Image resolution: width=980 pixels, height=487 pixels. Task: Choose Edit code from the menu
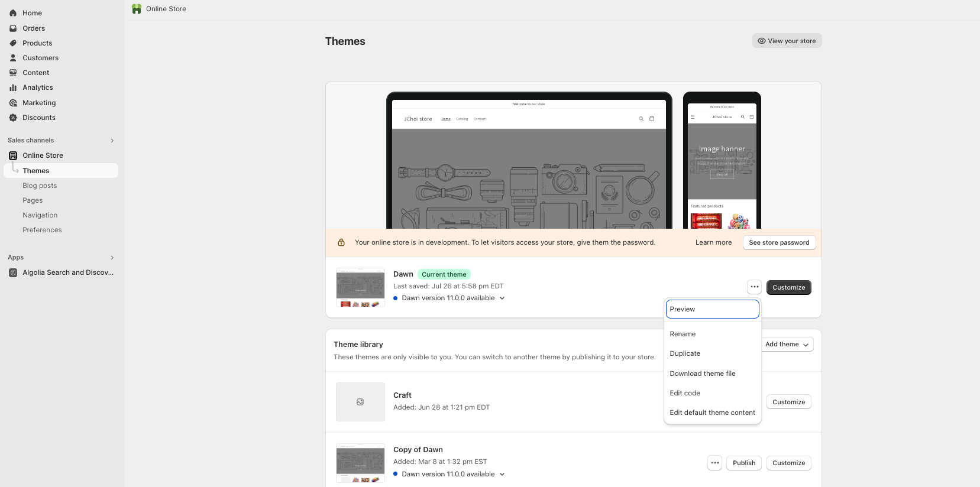tap(713, 393)
